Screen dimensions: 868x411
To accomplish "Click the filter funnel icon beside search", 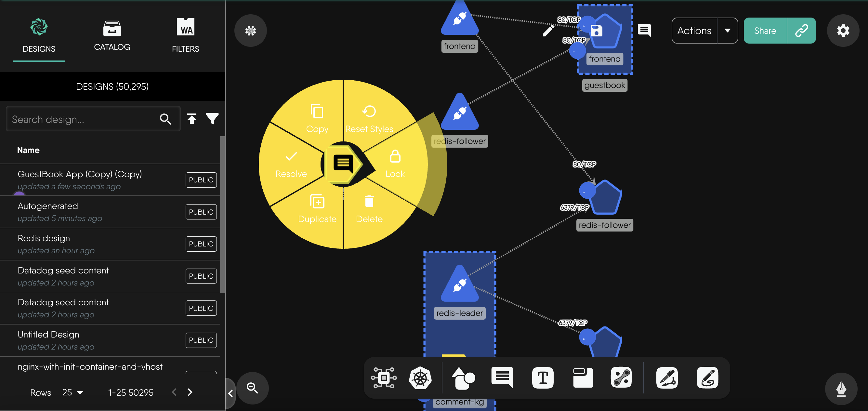I will pos(212,119).
